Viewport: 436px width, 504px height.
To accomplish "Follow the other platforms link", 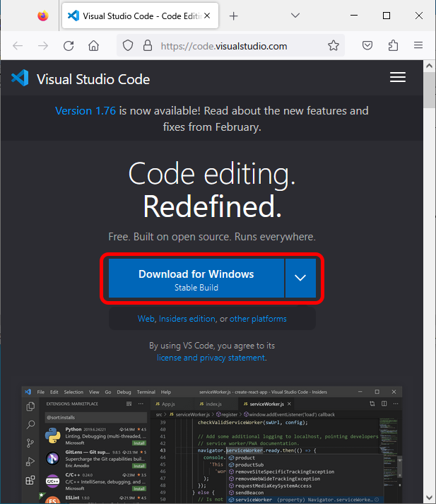I will [x=258, y=319].
